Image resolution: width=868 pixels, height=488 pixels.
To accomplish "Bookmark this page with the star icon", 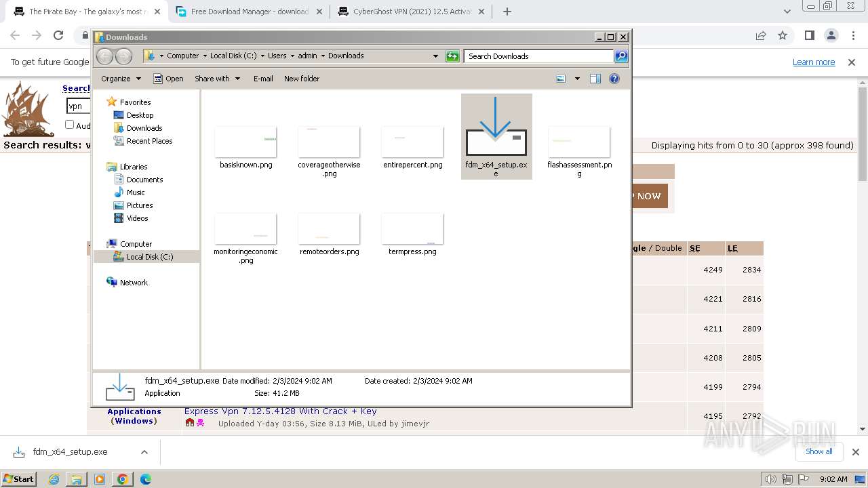I will pyautogui.click(x=783, y=36).
